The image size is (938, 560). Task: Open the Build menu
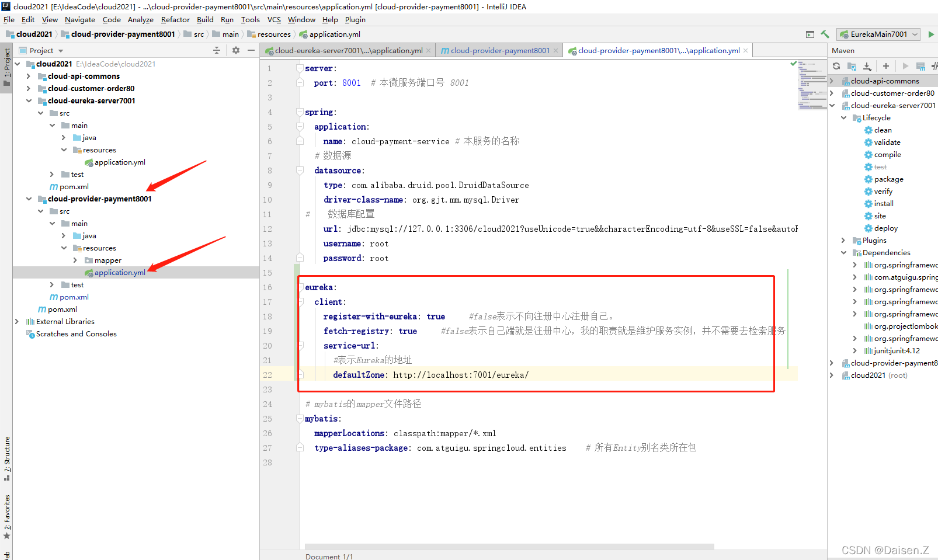point(205,20)
